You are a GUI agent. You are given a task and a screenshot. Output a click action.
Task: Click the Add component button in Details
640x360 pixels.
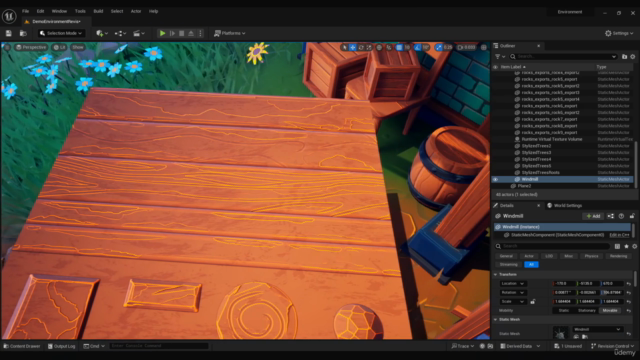click(x=593, y=216)
